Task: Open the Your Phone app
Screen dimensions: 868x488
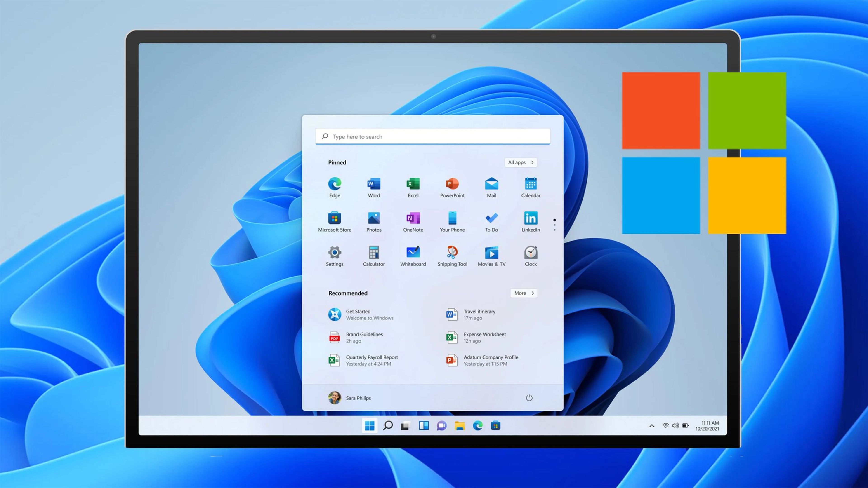Action: pos(452,222)
